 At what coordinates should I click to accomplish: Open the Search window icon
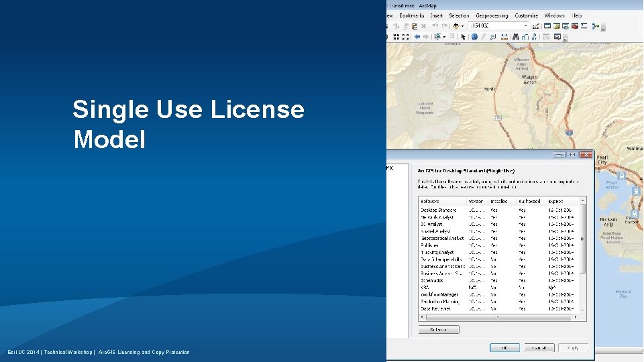tap(566, 26)
